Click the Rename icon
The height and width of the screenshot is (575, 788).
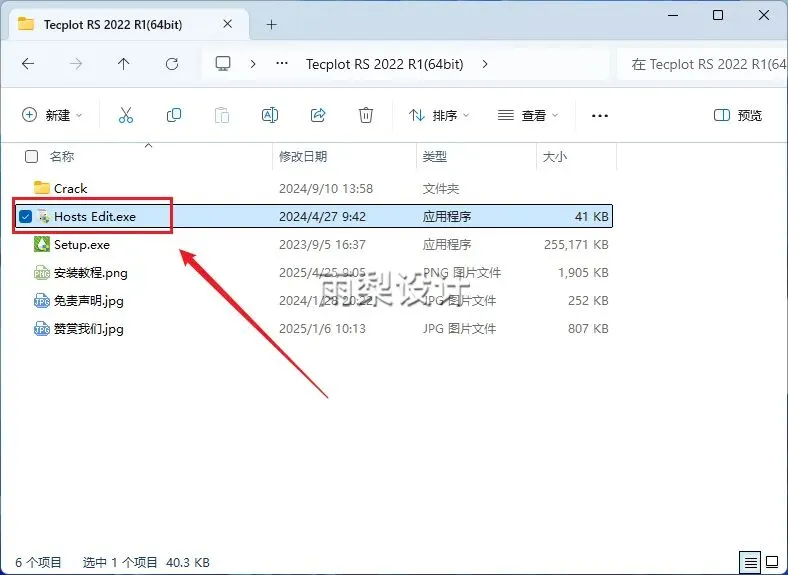coord(270,116)
